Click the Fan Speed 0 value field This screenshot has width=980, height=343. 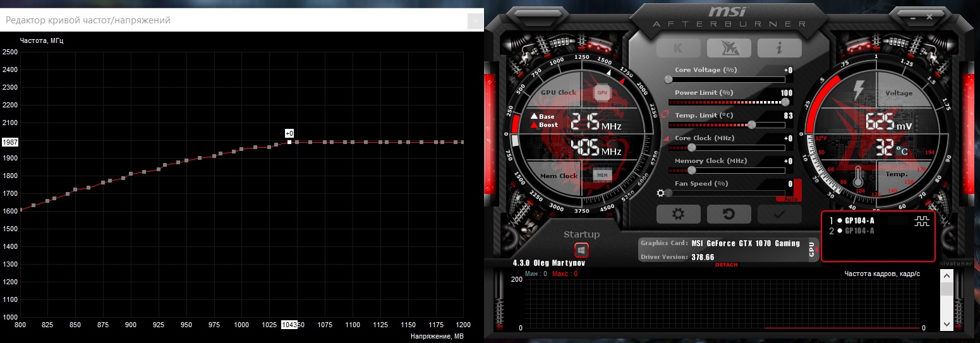(x=790, y=184)
